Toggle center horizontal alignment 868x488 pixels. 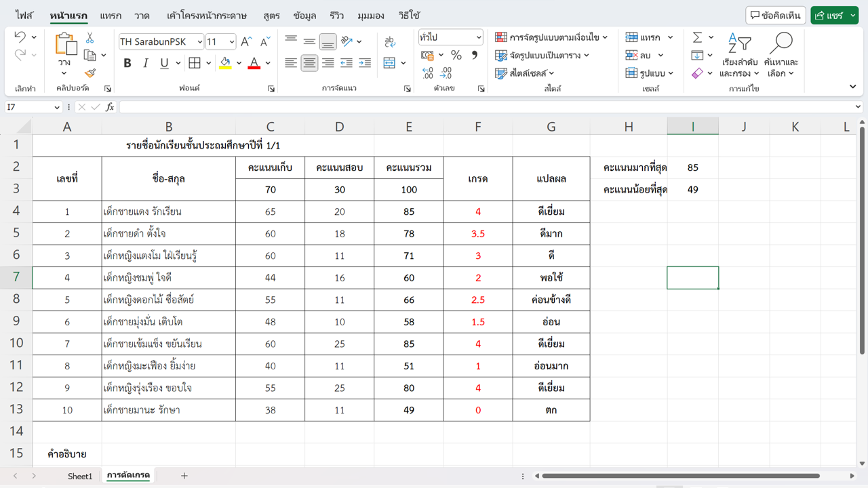pos(309,63)
